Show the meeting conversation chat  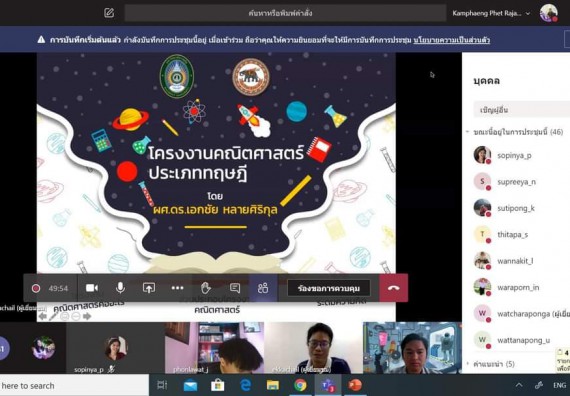point(235,288)
